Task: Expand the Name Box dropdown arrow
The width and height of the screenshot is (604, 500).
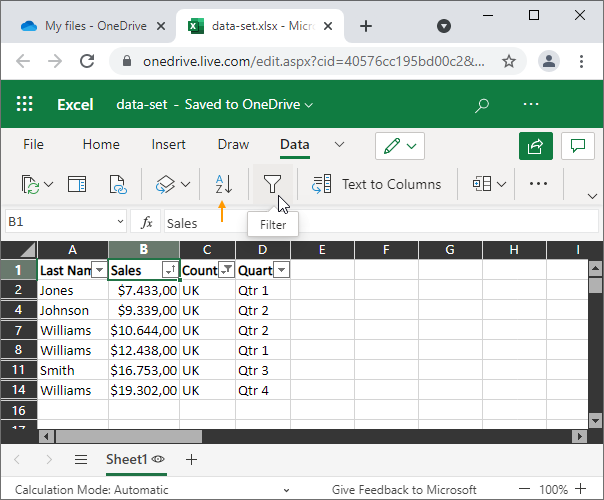Action: pyautogui.click(x=121, y=222)
